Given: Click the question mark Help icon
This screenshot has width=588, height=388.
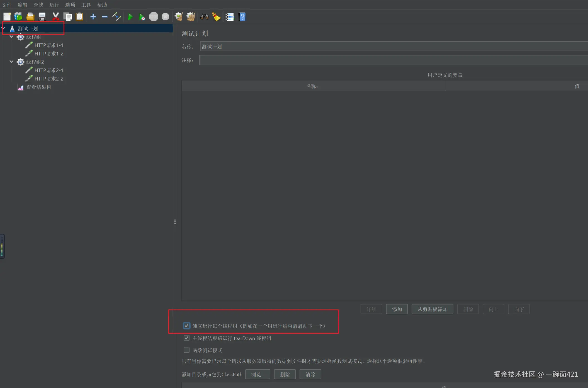Looking at the screenshot, I should (x=242, y=17).
